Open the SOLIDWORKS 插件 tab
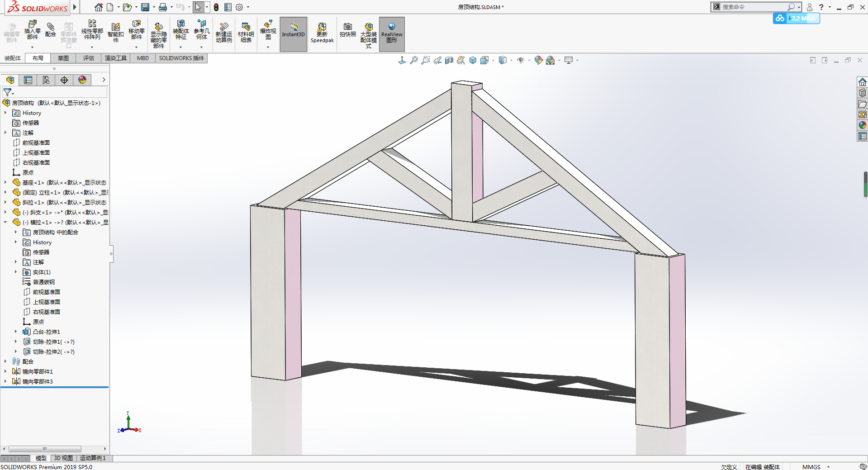 (181, 58)
